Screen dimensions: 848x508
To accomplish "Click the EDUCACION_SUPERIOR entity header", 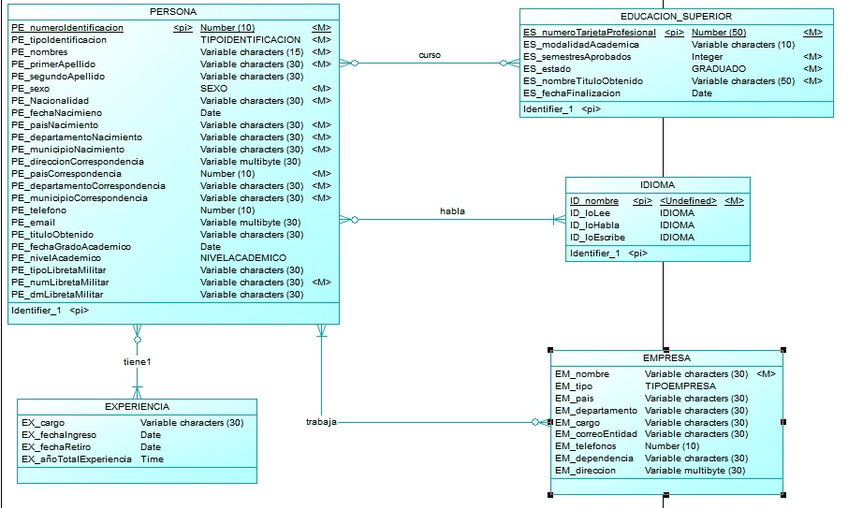I will 676,16.
